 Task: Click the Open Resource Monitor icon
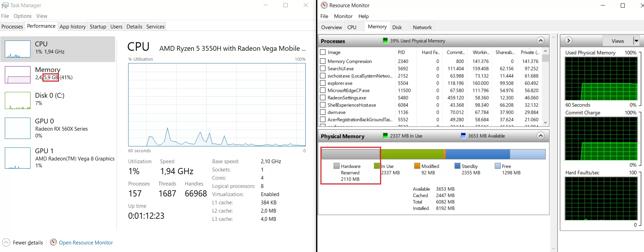53,242
